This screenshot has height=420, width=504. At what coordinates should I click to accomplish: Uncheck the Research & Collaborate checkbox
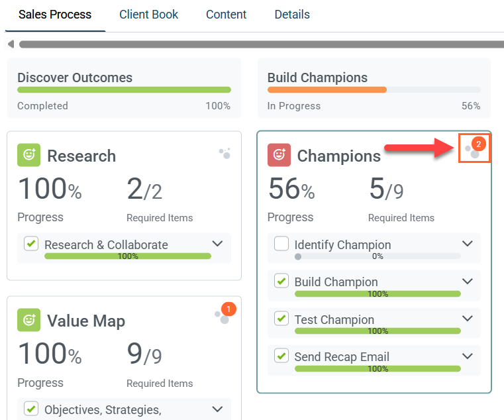click(x=31, y=244)
